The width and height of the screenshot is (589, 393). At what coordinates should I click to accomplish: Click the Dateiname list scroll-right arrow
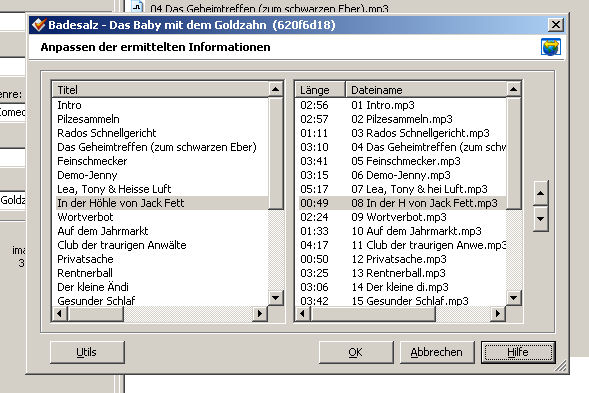tap(498, 313)
